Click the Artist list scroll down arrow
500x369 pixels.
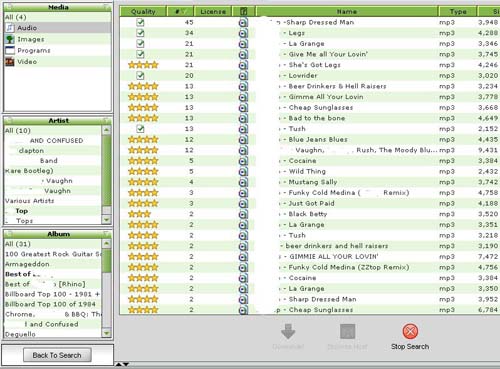pyautogui.click(x=106, y=220)
